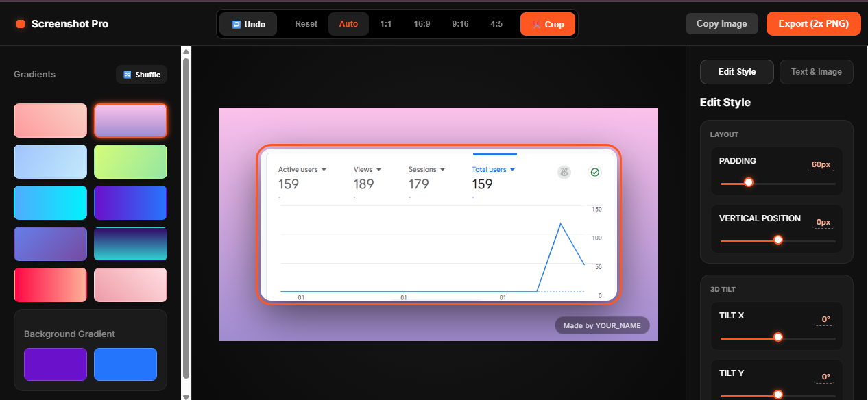The width and height of the screenshot is (868, 400).
Task: Click the Shuffle arrows icon
Action: coord(128,75)
